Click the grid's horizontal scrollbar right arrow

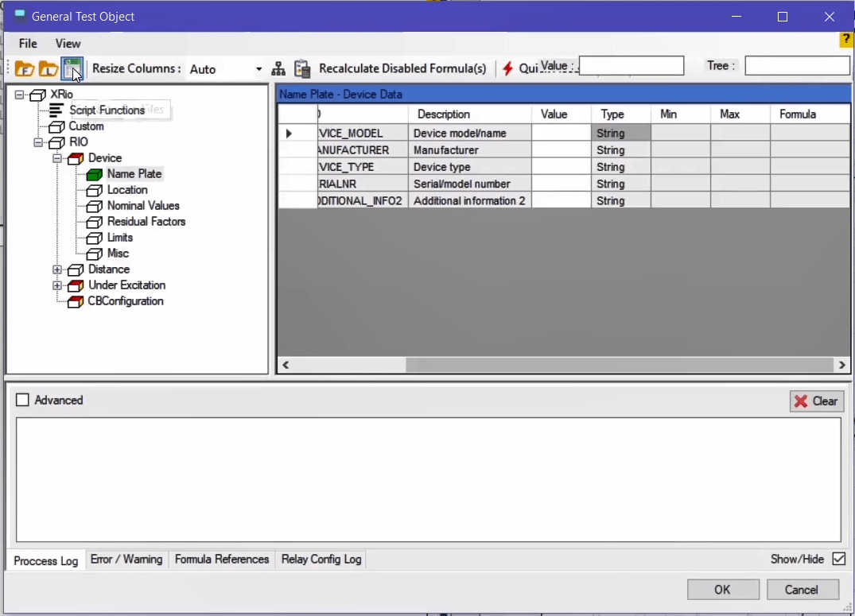(841, 365)
